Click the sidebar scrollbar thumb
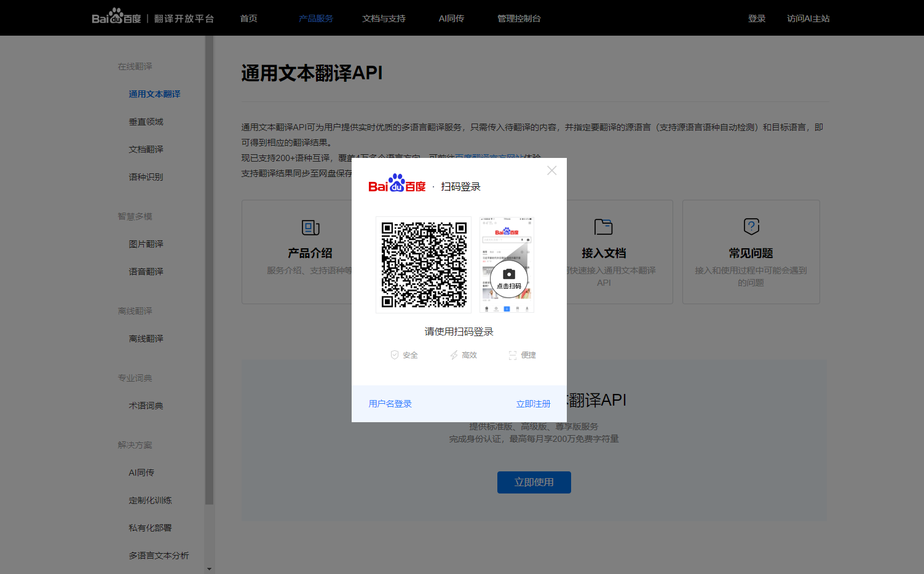Viewport: 924px width, 574px height. tap(209, 270)
